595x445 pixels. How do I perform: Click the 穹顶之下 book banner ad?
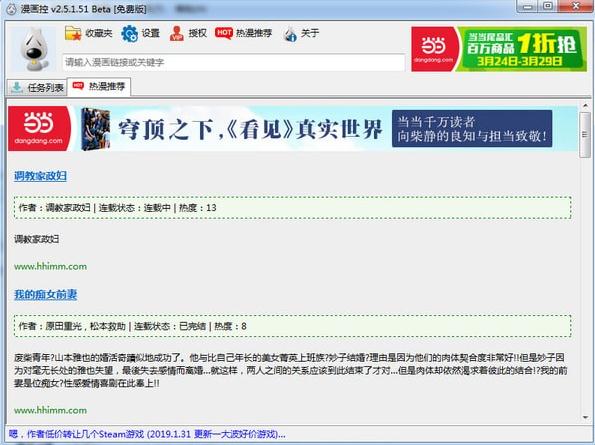pyautogui.click(x=293, y=129)
